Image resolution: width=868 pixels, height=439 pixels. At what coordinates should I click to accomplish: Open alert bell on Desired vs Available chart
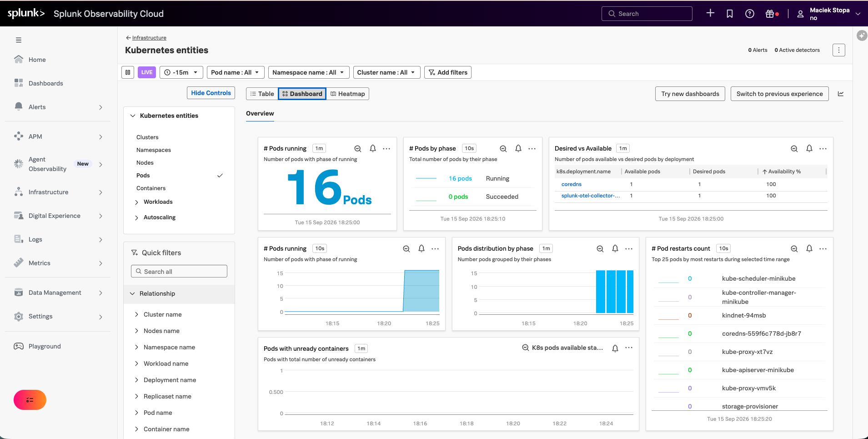click(809, 148)
